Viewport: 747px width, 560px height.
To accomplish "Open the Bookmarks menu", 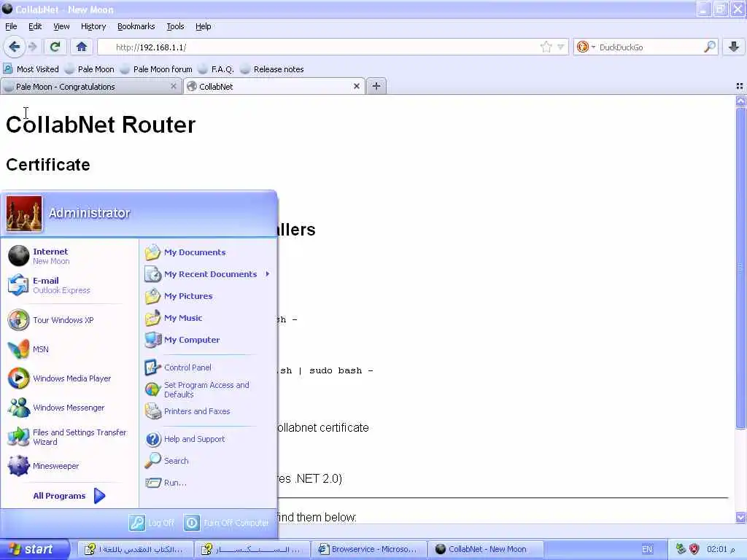I will click(x=136, y=26).
